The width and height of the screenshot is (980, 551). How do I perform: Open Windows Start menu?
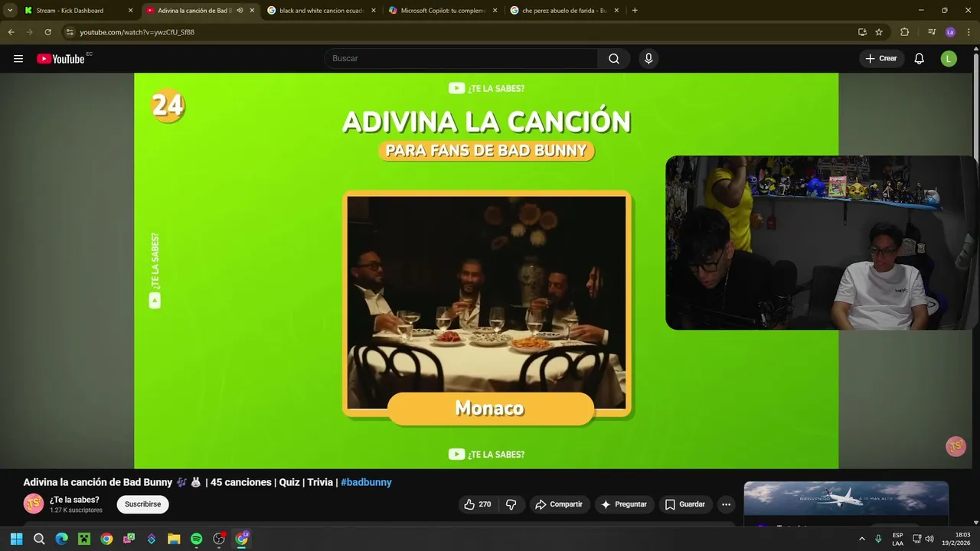pos(16,539)
